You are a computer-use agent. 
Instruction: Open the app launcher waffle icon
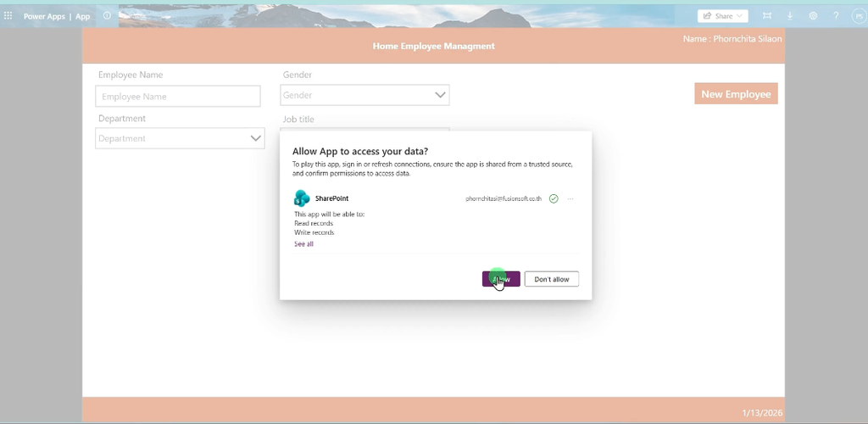tap(8, 16)
